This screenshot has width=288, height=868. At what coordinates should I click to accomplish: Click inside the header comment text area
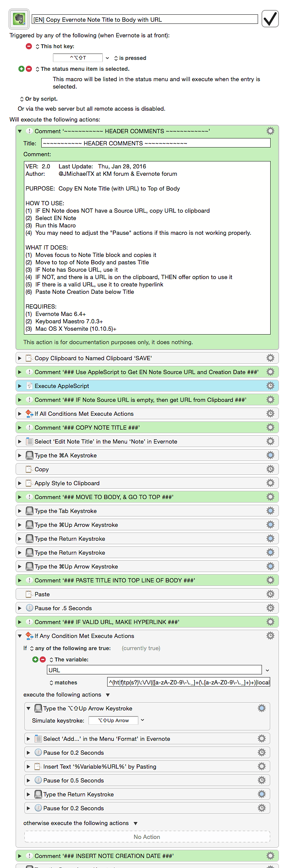pyautogui.click(x=147, y=248)
